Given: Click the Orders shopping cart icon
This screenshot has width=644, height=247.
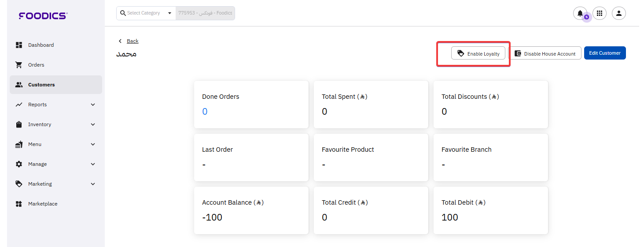Looking at the screenshot, I should 19,65.
